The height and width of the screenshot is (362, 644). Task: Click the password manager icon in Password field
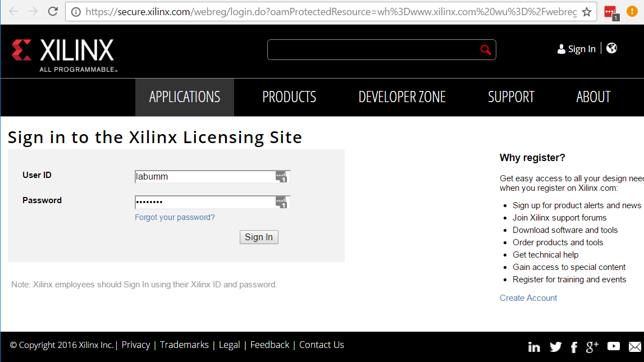[x=281, y=203]
